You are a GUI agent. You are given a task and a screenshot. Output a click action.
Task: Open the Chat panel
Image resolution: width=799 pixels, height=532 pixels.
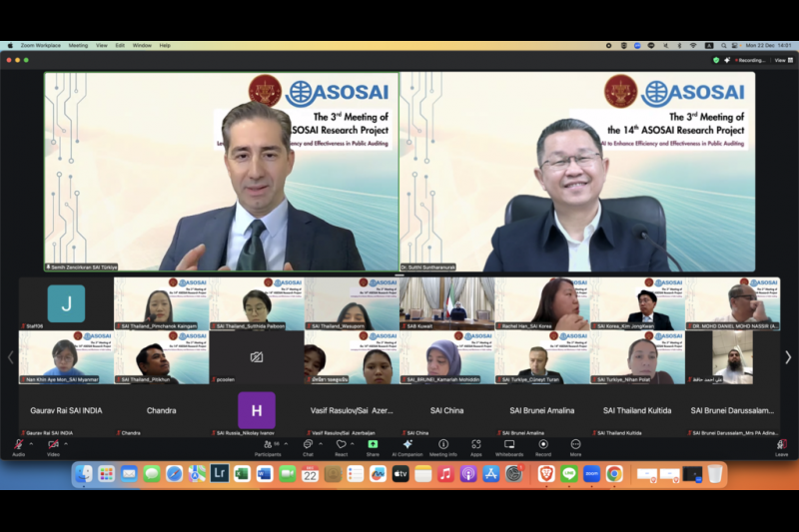tap(308, 445)
